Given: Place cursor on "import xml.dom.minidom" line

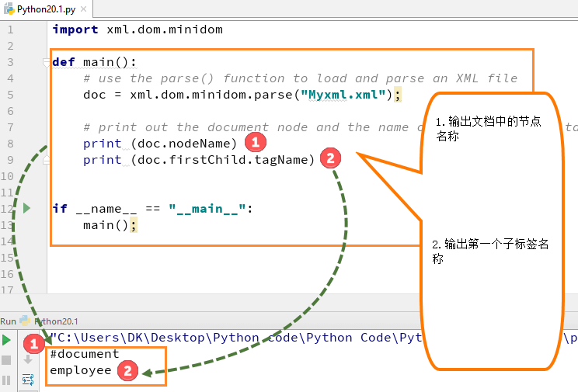Looking at the screenshot, I should point(138,29).
